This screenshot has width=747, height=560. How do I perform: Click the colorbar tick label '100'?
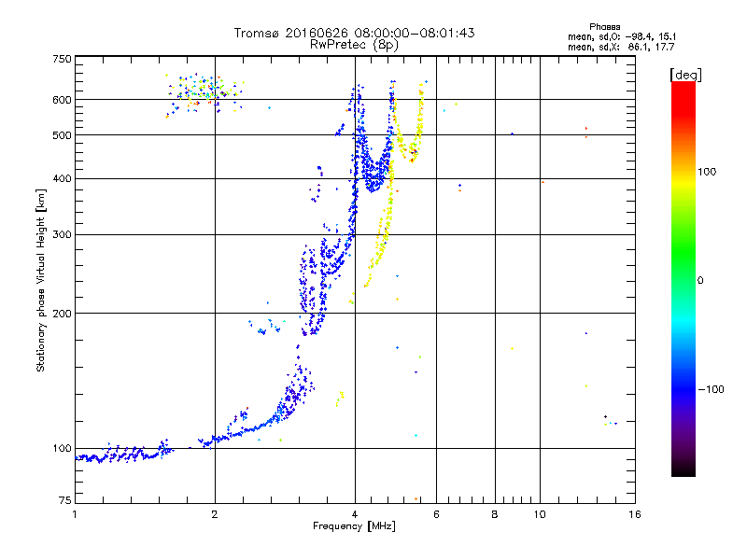click(x=707, y=172)
